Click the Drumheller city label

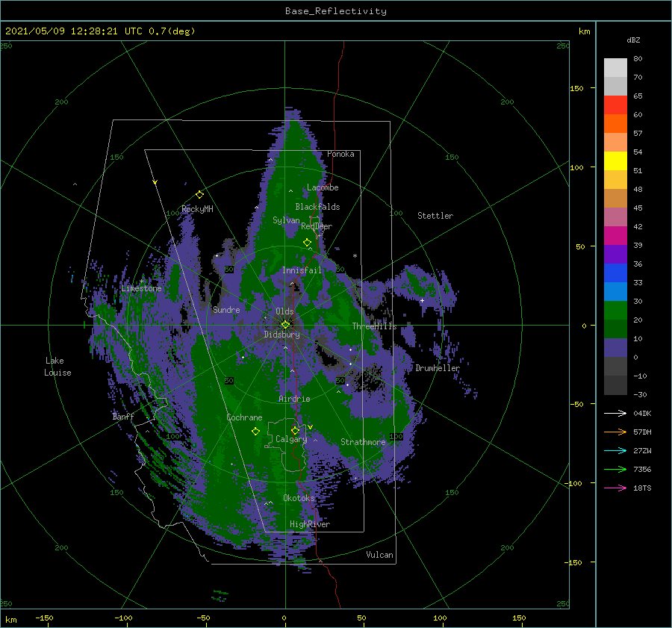click(438, 368)
